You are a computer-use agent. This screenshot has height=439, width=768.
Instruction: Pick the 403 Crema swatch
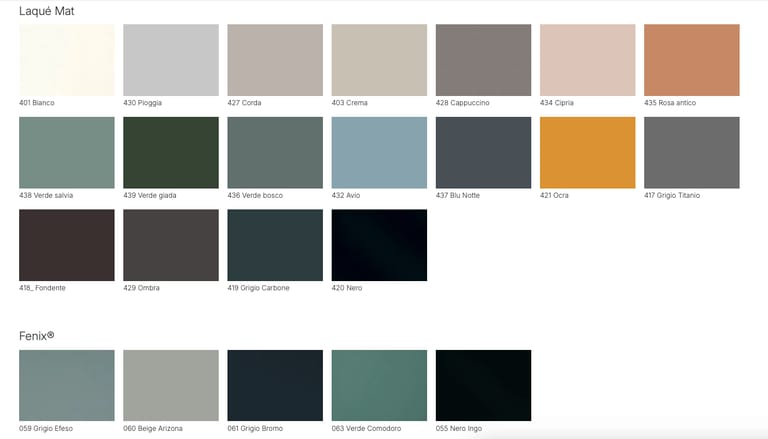pyautogui.click(x=379, y=60)
